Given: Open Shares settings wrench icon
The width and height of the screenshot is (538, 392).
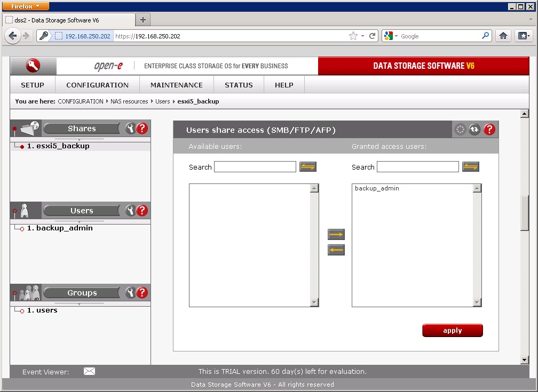Looking at the screenshot, I should (x=130, y=128).
